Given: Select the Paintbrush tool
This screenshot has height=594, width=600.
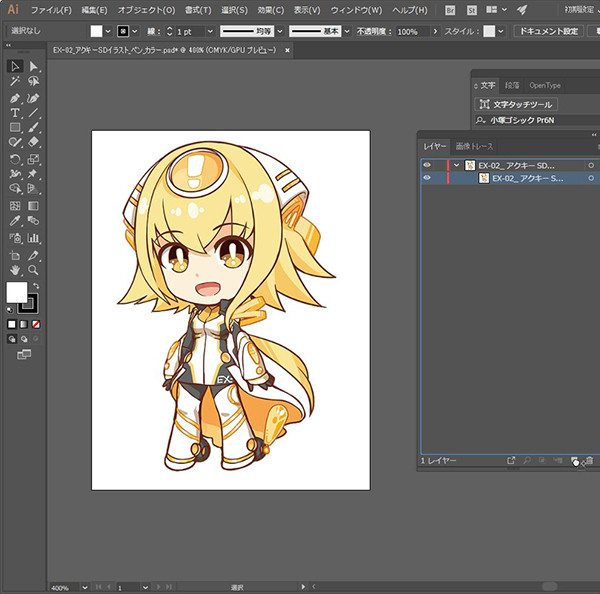Looking at the screenshot, I should [33, 127].
